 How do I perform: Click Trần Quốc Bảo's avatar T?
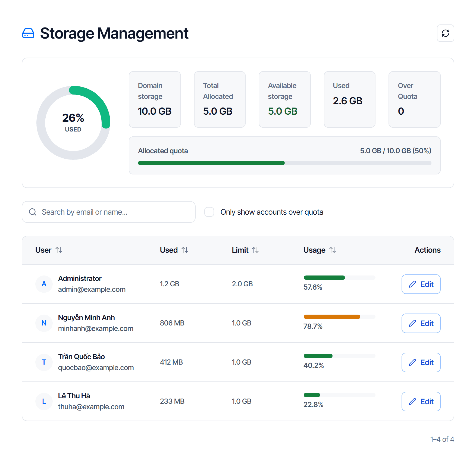pyautogui.click(x=44, y=362)
